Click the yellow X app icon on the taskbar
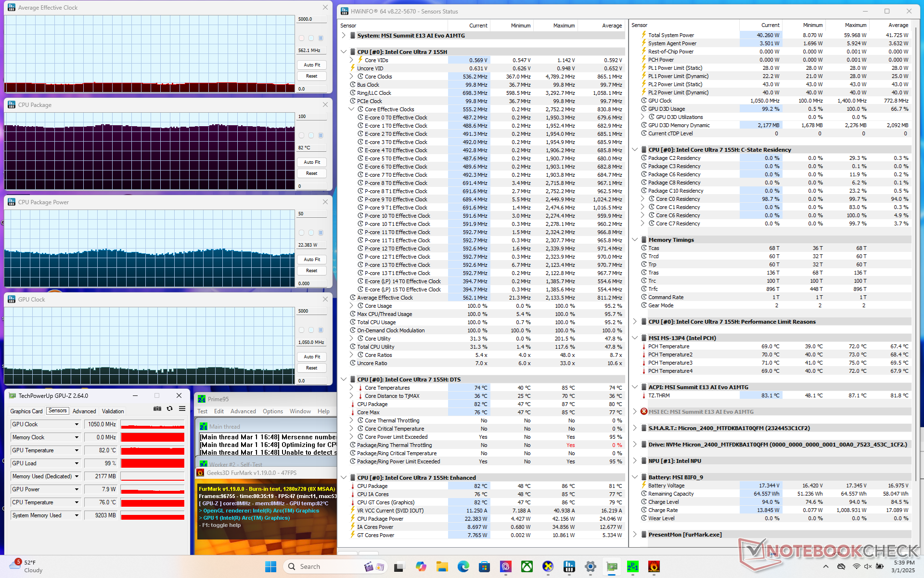Image resolution: width=924 pixels, height=578 pixels. pos(548,566)
